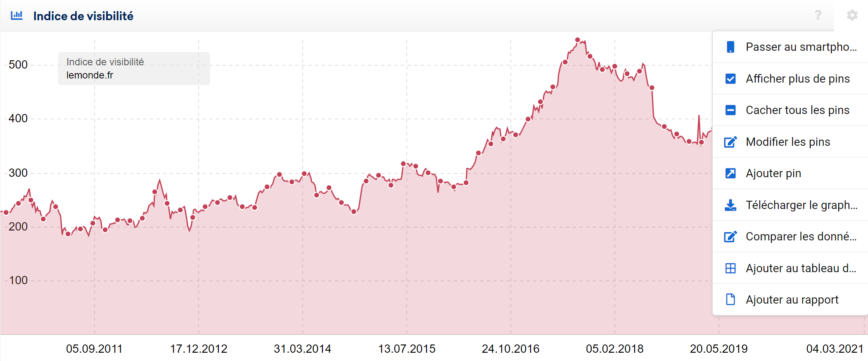Viewport: 868px width, 361px height.
Task: Click the peak pin above 500
Action: (578, 40)
